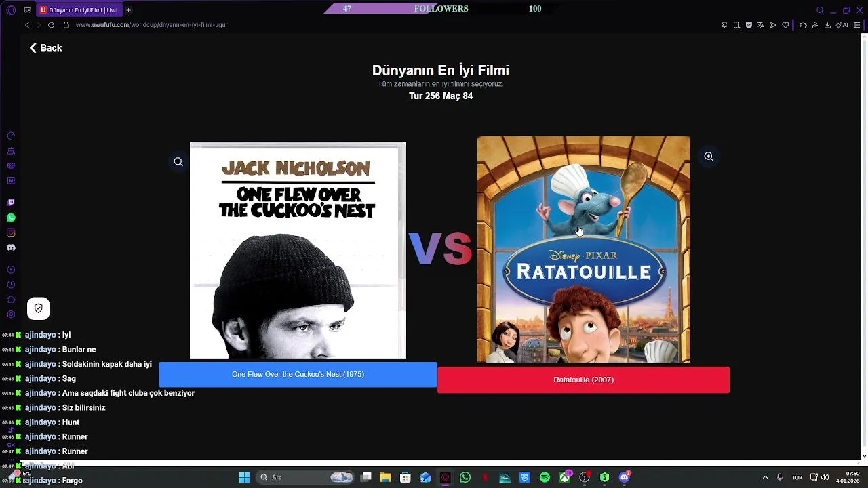Screen dimensions: 868x488
Task: Click the pin icon in toolbar
Action: pos(724,25)
